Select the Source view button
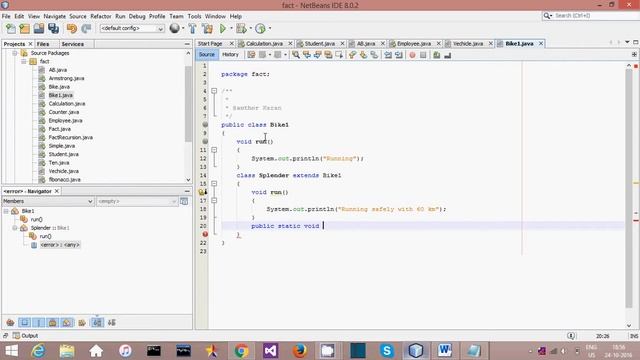This screenshot has width=640, height=360. (207, 55)
